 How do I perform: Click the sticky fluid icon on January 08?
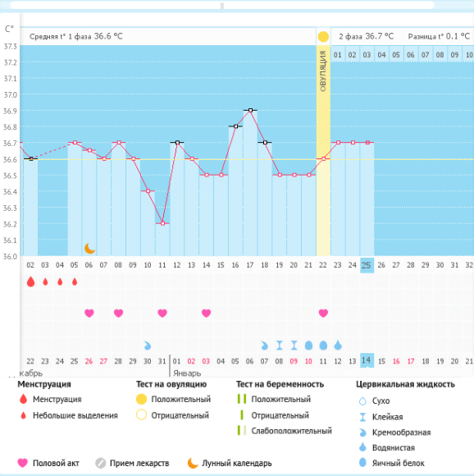(280, 346)
